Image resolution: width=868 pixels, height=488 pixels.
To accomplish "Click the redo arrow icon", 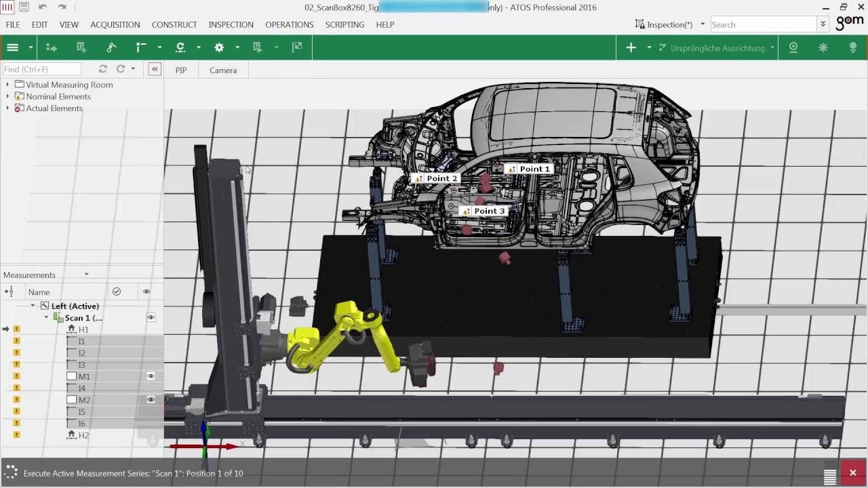I will [62, 7].
